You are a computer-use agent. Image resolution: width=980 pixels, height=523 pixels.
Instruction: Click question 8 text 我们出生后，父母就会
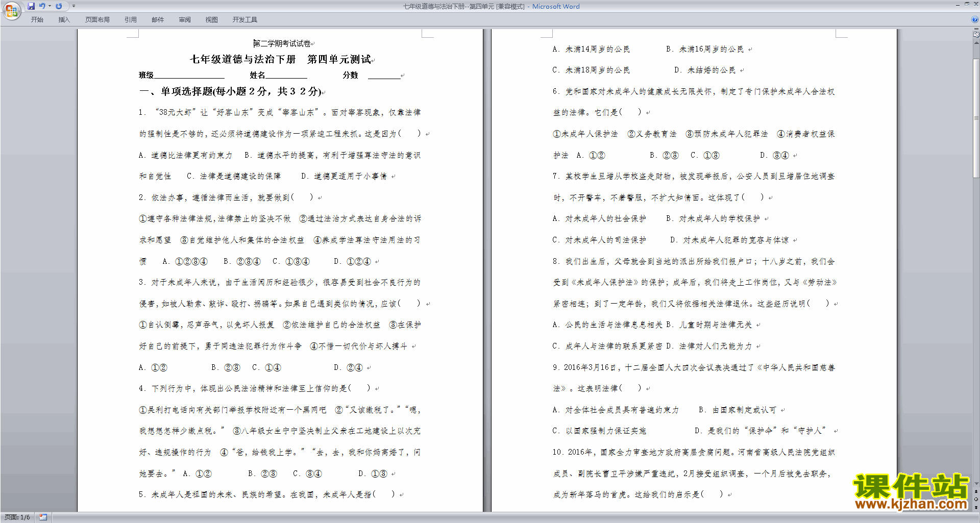click(x=693, y=261)
